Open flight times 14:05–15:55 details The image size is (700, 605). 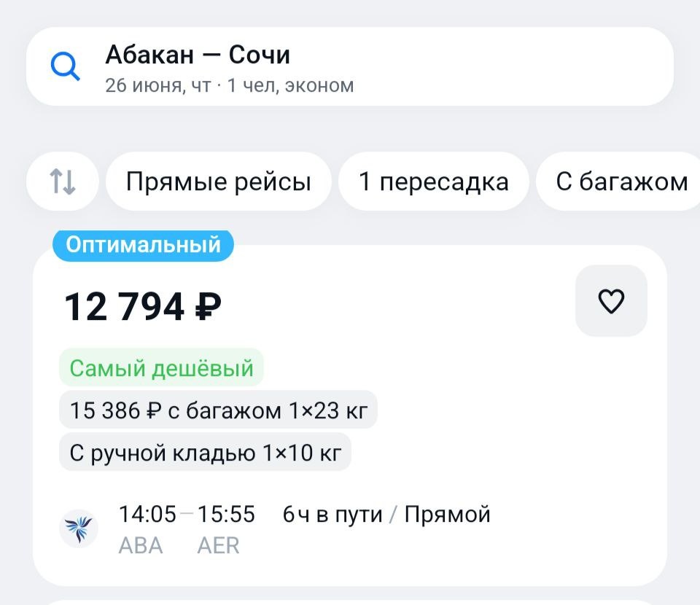tap(187, 514)
